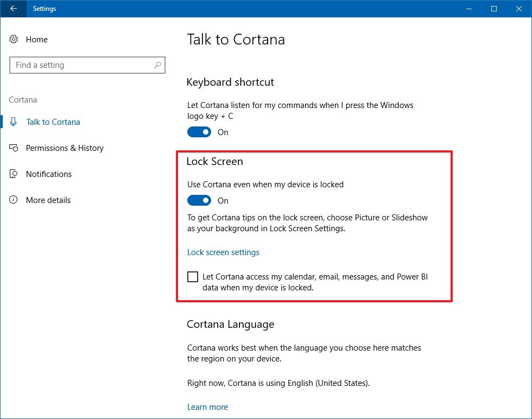Image resolution: width=532 pixels, height=419 pixels.
Task: Click the back arrow at top left
Action: coord(12,9)
